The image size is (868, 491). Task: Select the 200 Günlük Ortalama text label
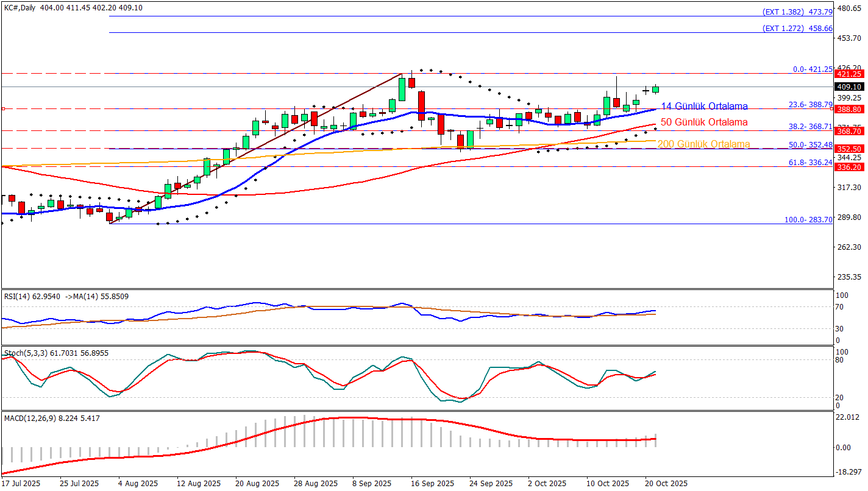coord(703,144)
